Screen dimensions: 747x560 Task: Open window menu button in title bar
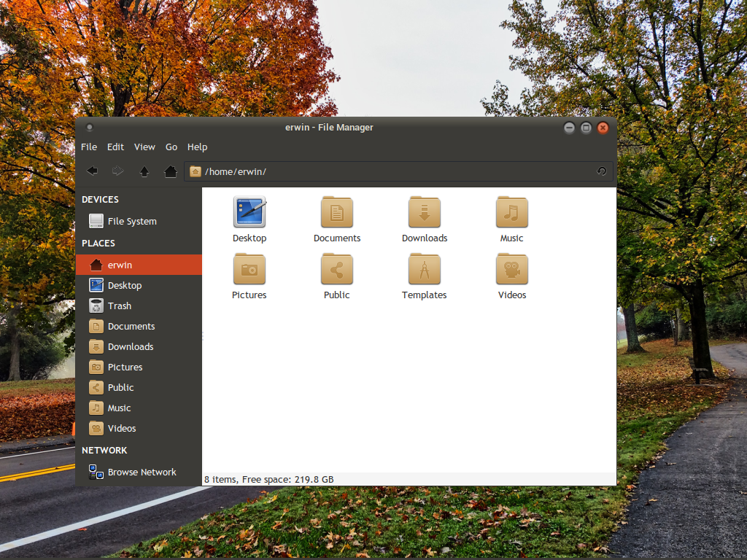tap(89, 127)
